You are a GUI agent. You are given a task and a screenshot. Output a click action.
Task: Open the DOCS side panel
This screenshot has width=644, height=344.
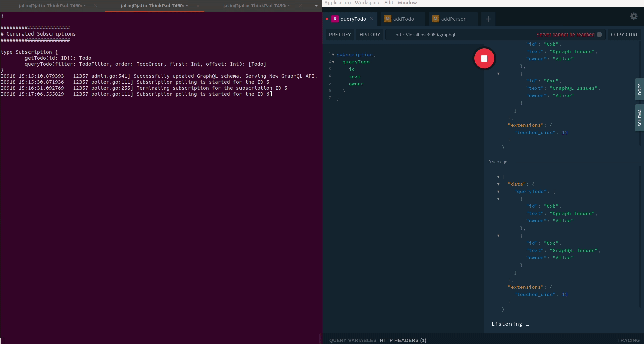pyautogui.click(x=640, y=89)
